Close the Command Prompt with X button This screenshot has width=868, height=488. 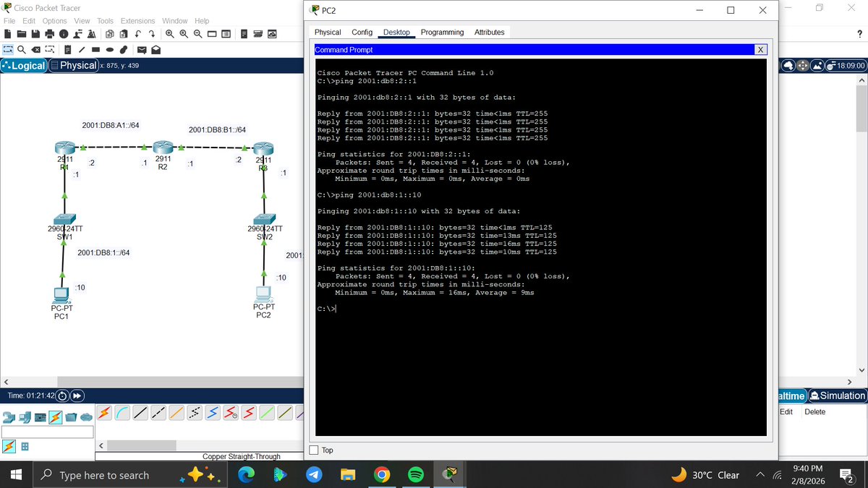760,50
